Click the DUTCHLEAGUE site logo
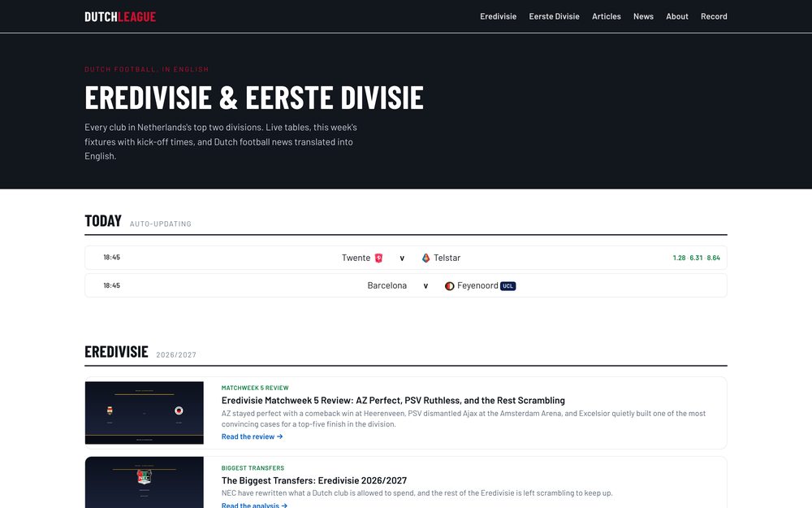Viewport: 812px width, 508px height. [120, 16]
